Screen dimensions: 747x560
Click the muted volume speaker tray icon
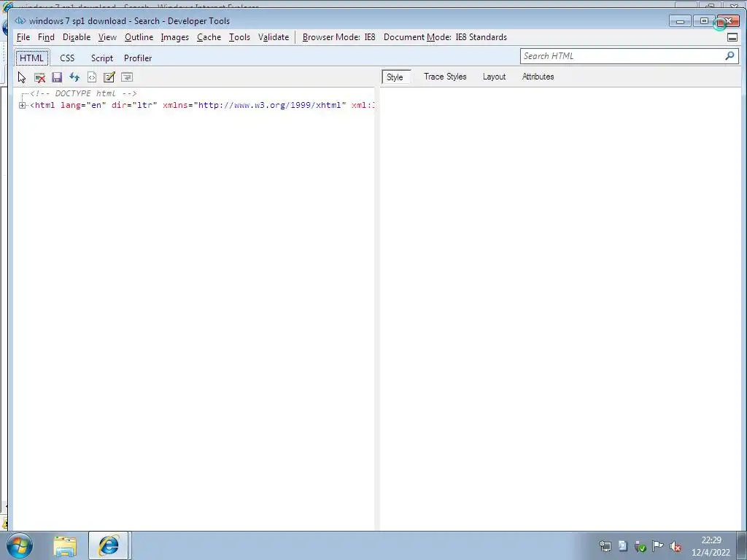click(675, 546)
